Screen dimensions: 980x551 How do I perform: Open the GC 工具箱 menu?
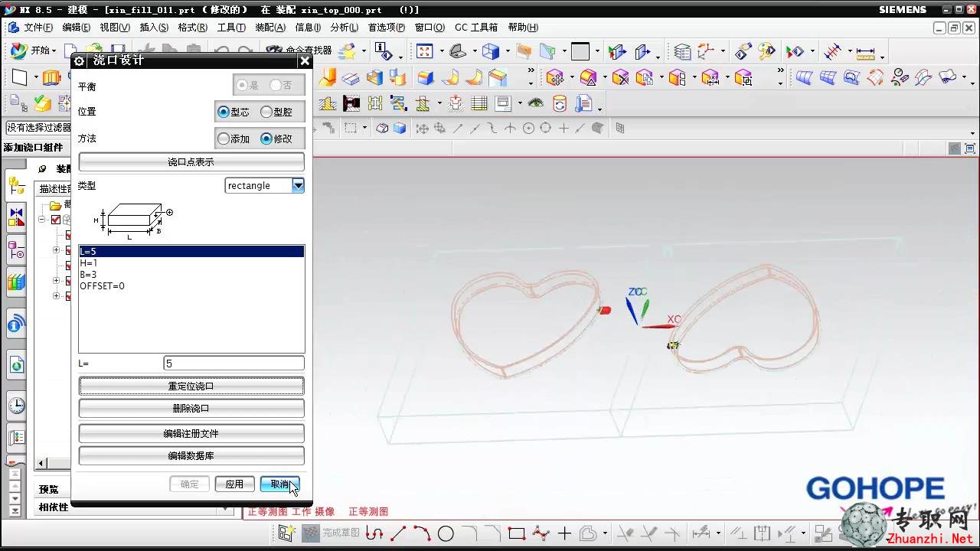[x=476, y=28]
